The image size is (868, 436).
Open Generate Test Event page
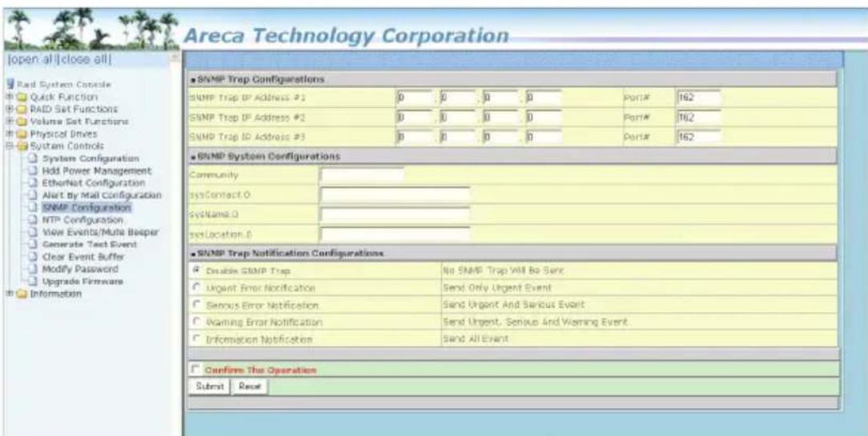tap(90, 245)
